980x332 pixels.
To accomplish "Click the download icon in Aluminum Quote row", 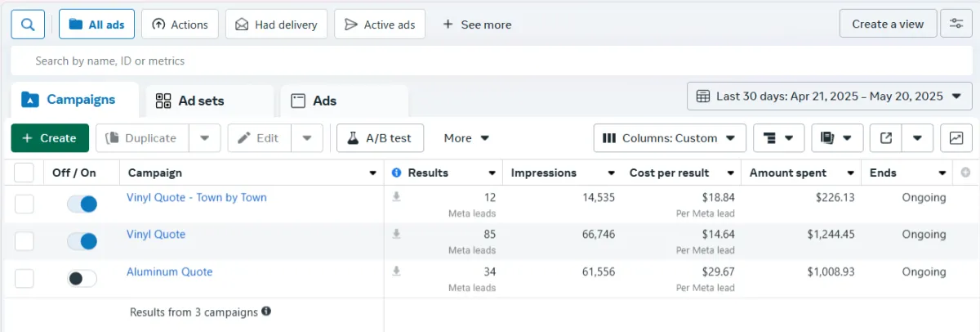I will pyautogui.click(x=396, y=271).
